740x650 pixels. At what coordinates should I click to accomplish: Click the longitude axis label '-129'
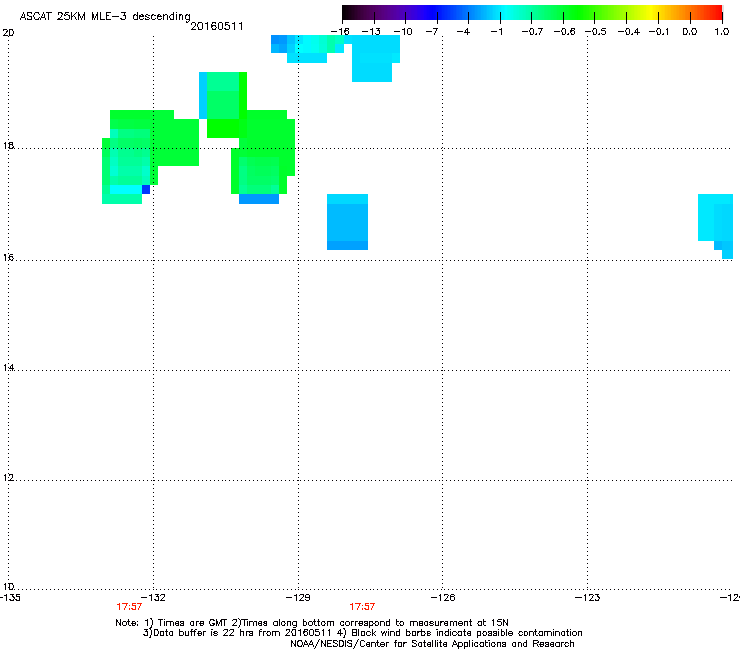(x=298, y=598)
